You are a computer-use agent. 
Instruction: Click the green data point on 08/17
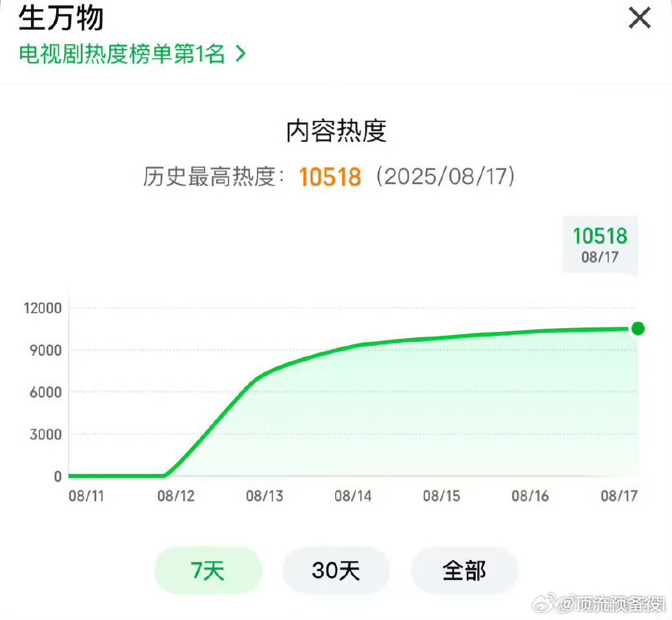[x=638, y=329]
